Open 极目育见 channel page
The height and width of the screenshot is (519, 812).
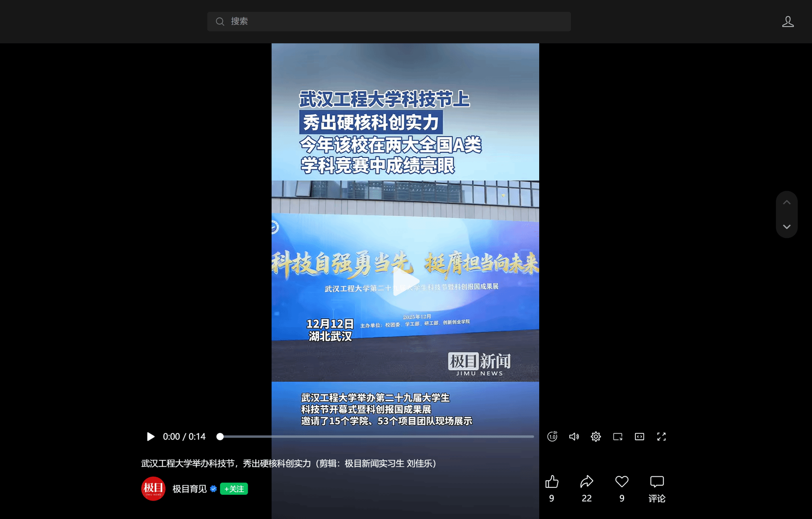coord(190,489)
